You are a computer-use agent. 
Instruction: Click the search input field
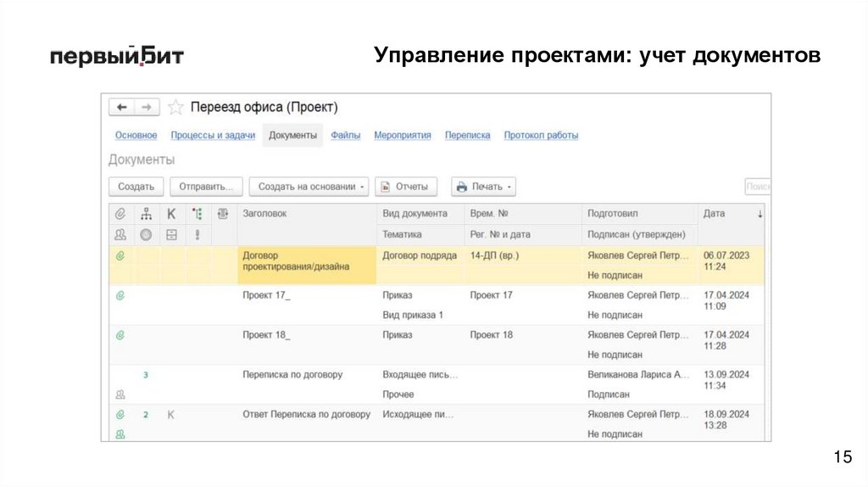coord(757,187)
